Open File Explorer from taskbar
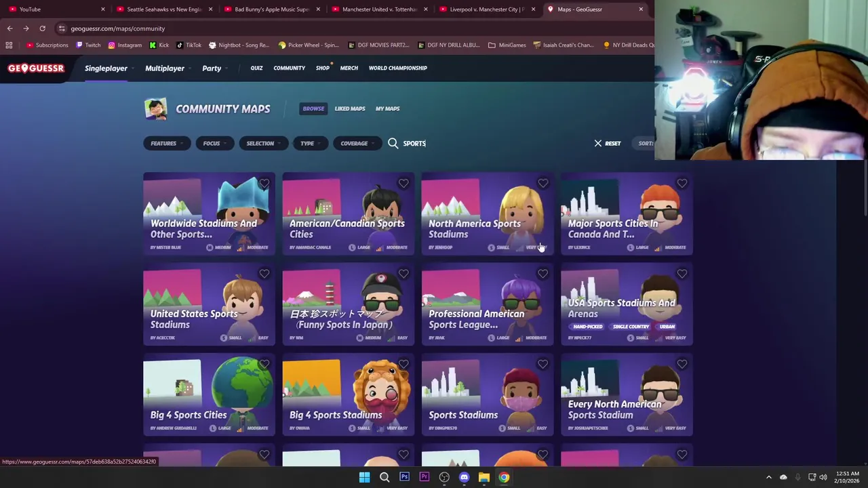 pos(484,477)
